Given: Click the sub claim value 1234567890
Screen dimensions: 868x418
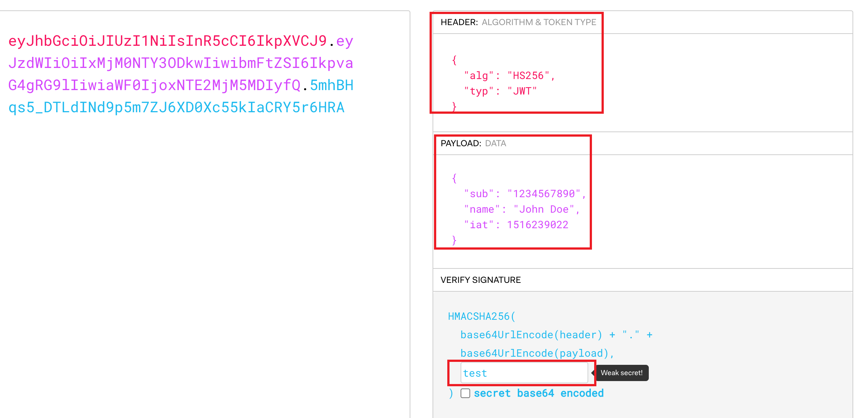Looking at the screenshot, I should click(545, 193).
